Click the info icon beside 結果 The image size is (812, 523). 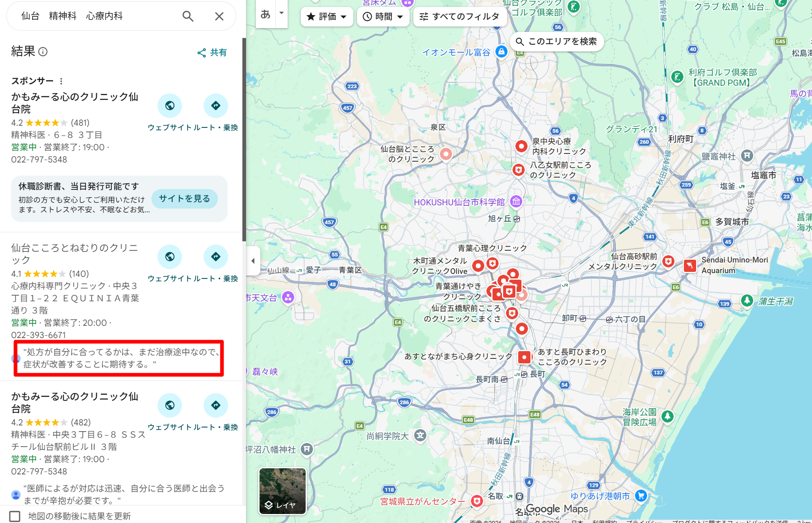click(43, 52)
